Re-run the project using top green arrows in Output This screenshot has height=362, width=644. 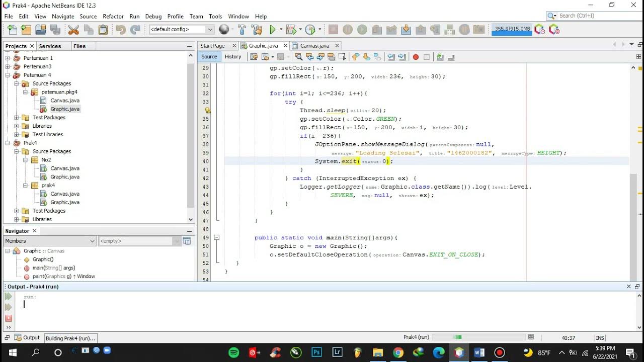[x=8, y=297]
